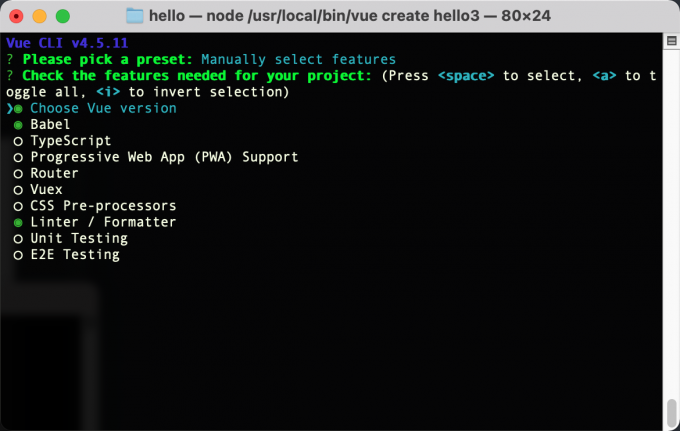
Task: Check the Unit Testing circle
Action: click(18, 239)
